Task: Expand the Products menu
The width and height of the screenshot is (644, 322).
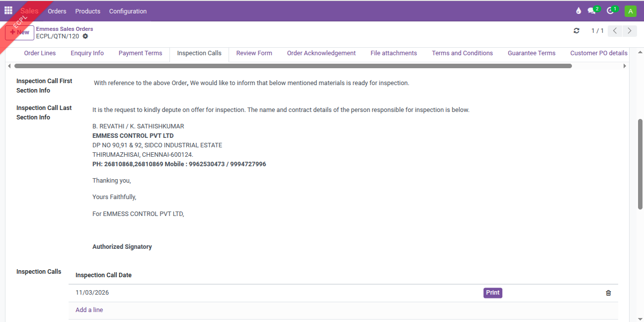Action: pyautogui.click(x=87, y=11)
